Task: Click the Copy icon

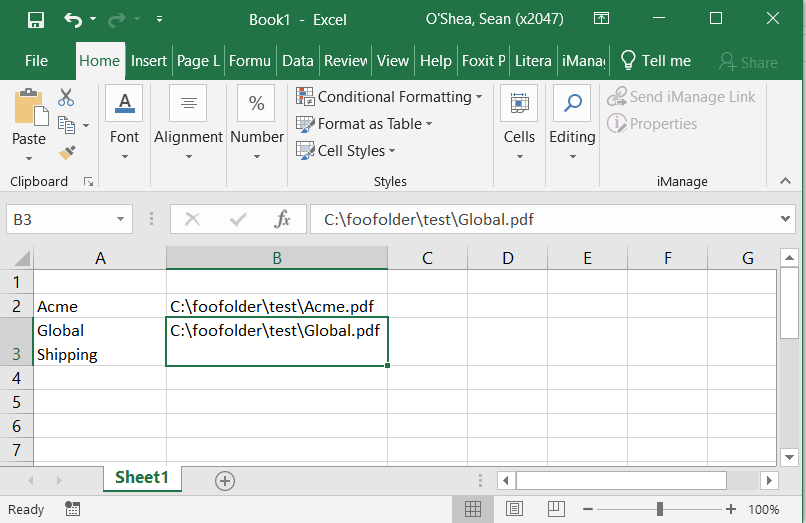Action: tap(66, 125)
